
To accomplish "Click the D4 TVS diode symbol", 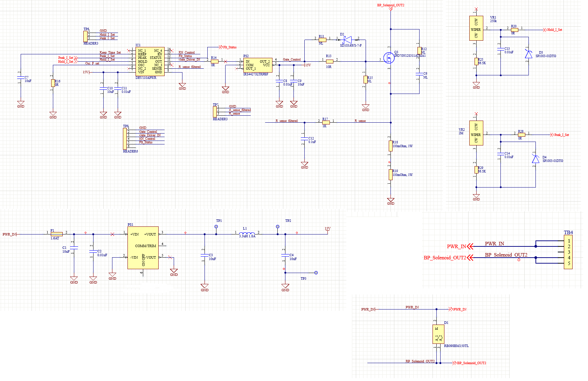I will click(535, 159).
